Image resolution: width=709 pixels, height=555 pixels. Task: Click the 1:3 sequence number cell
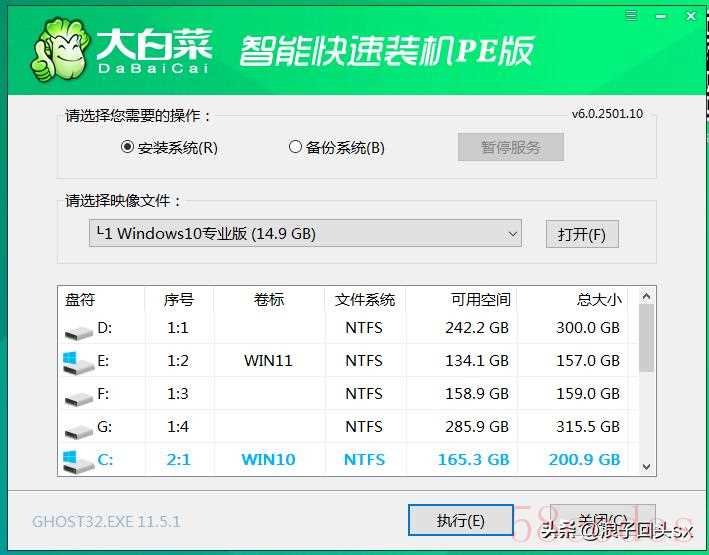(x=178, y=394)
